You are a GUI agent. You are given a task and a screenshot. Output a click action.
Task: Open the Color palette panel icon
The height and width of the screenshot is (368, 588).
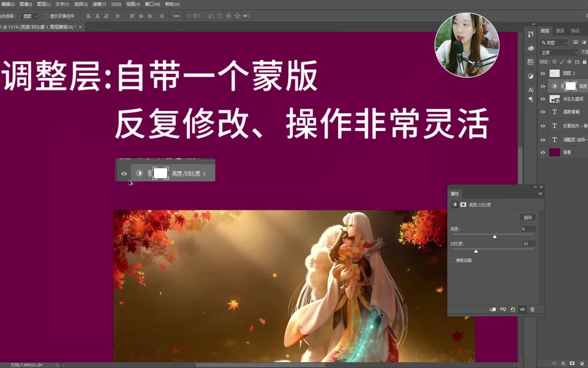pyautogui.click(x=530, y=48)
